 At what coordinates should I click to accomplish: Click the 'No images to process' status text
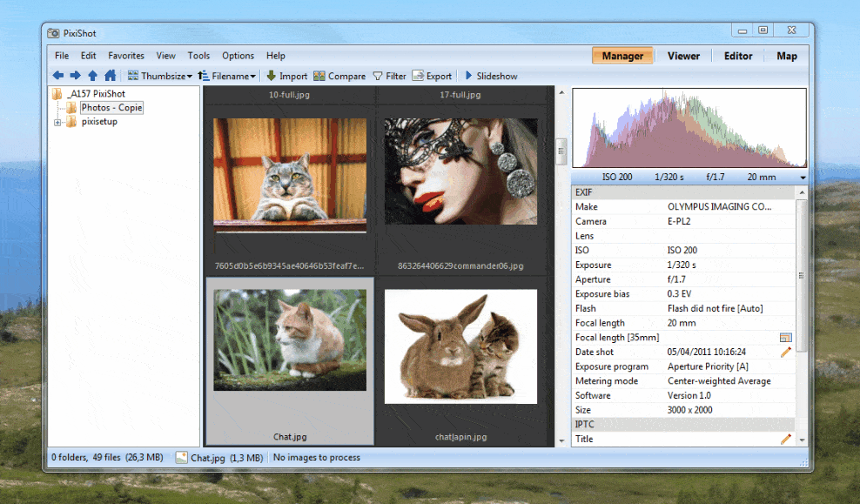(317, 457)
